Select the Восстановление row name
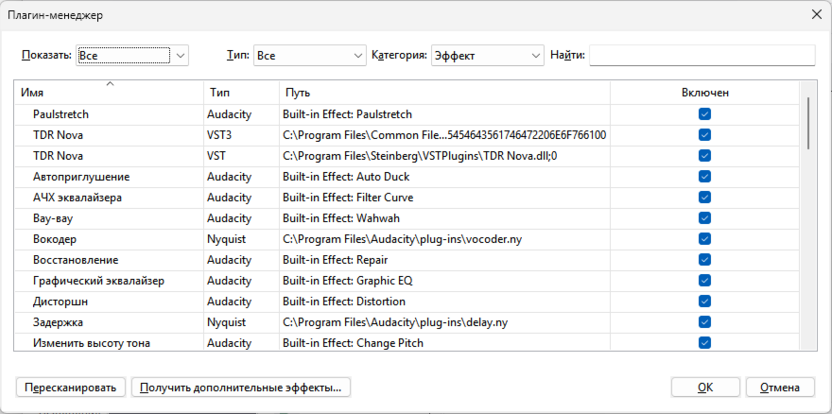The height and width of the screenshot is (414, 832). [x=75, y=260]
